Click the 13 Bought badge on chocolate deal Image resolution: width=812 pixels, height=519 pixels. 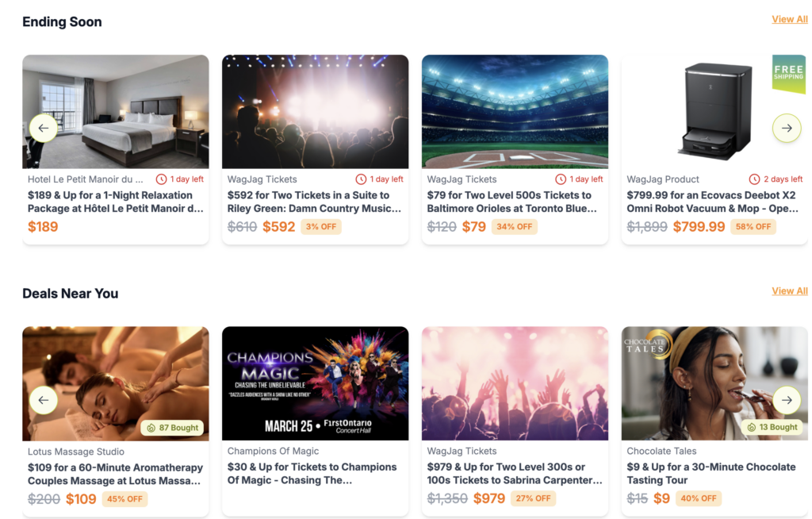772,427
